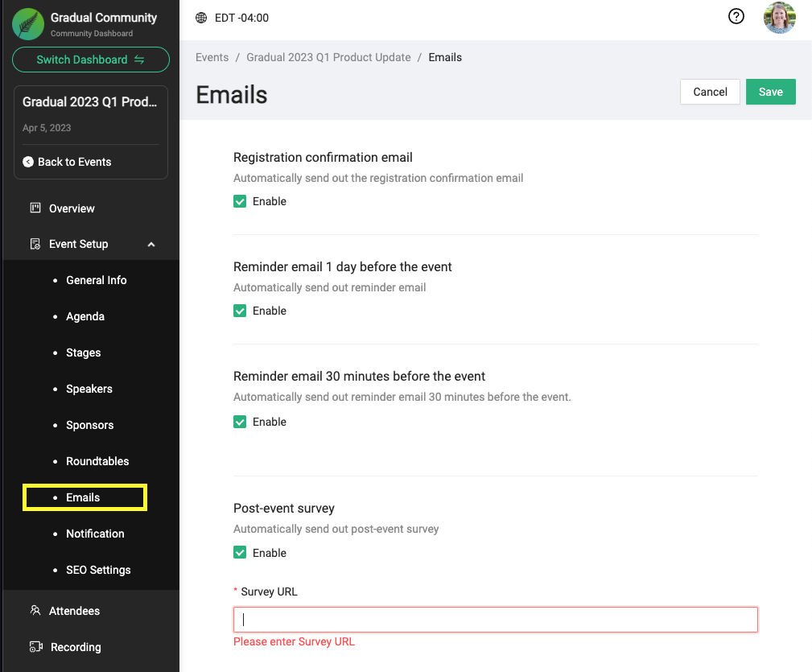Click the Event Setup sidebar icon

[35, 244]
